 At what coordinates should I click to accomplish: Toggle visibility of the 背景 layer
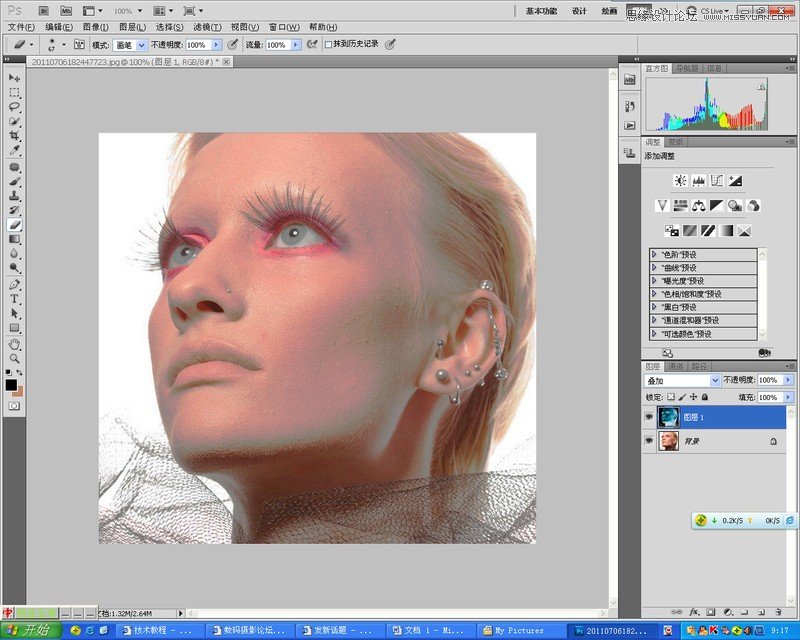tap(648, 441)
